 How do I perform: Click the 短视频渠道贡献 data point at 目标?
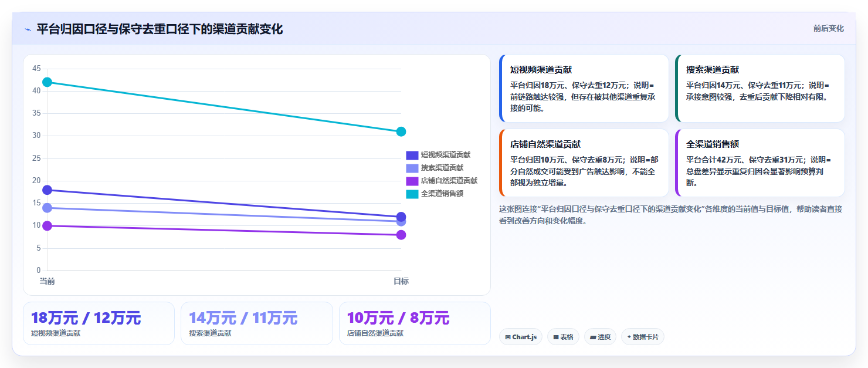[401, 217]
